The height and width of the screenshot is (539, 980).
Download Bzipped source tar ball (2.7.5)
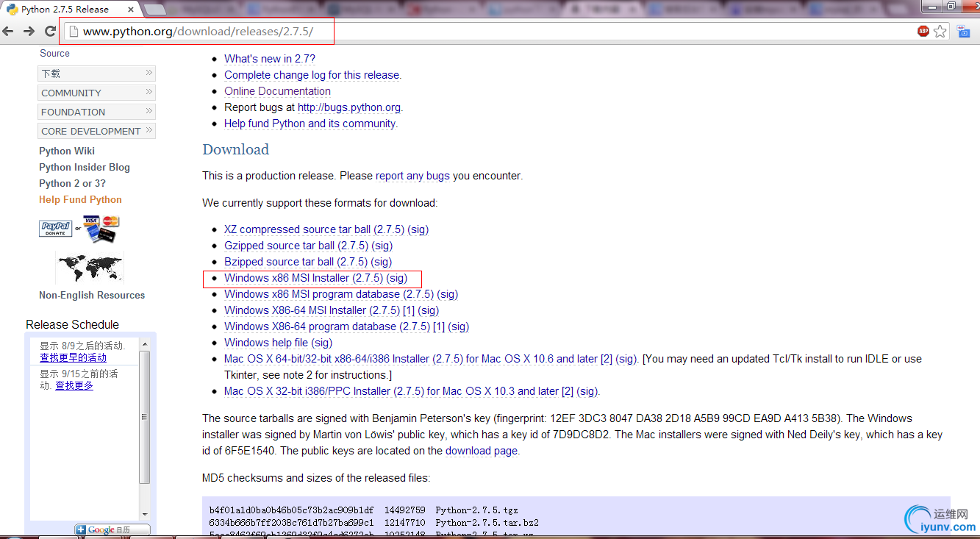(x=296, y=262)
